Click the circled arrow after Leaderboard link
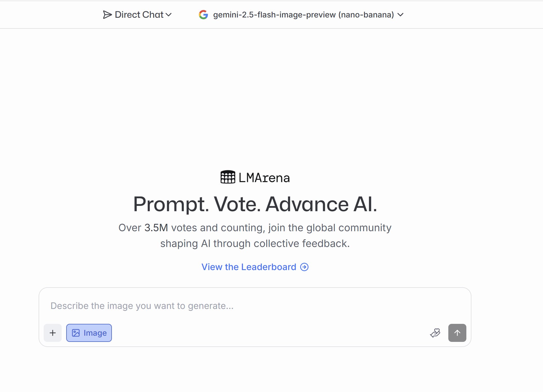 [x=304, y=267]
